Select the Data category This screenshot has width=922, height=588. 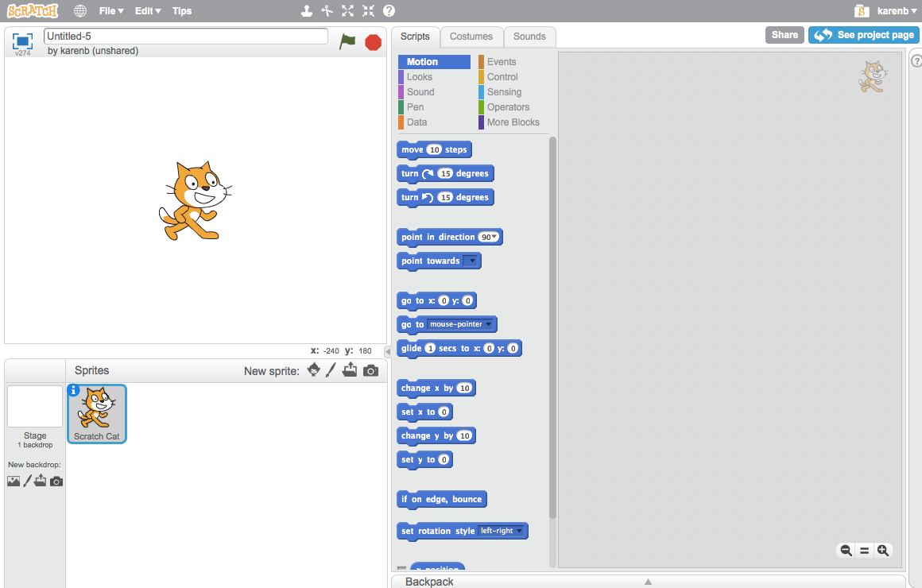(417, 122)
